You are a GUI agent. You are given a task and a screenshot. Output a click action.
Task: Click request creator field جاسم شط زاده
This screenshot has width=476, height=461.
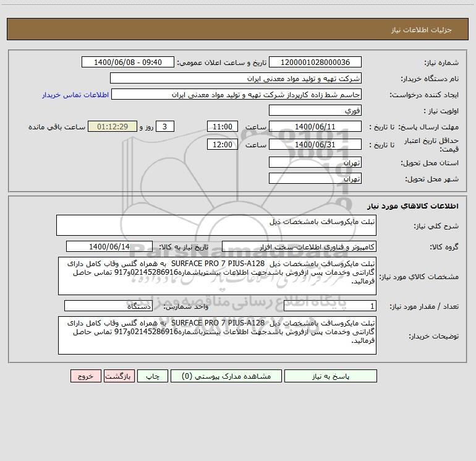point(236,94)
